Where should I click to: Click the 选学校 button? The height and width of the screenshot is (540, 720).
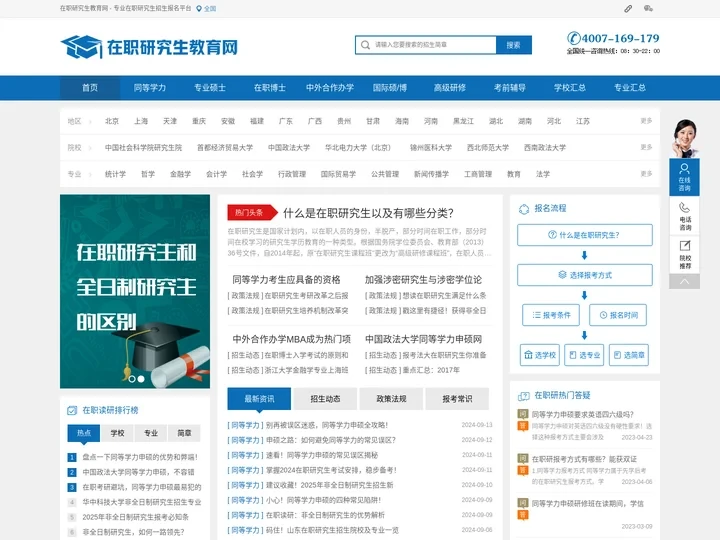540,355
